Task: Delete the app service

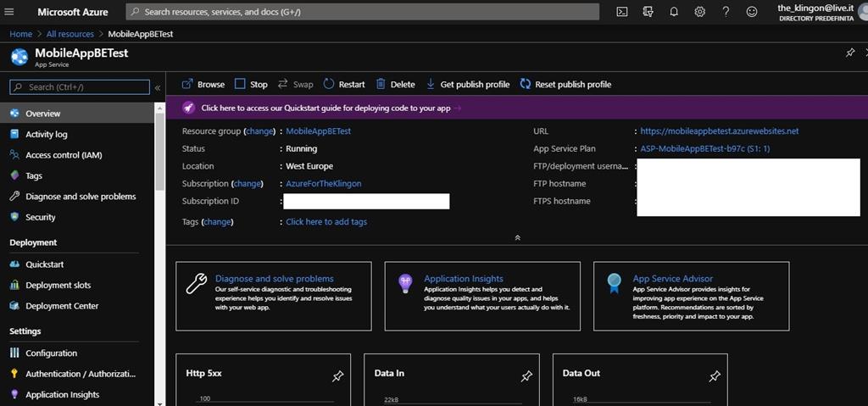Action: click(x=395, y=84)
